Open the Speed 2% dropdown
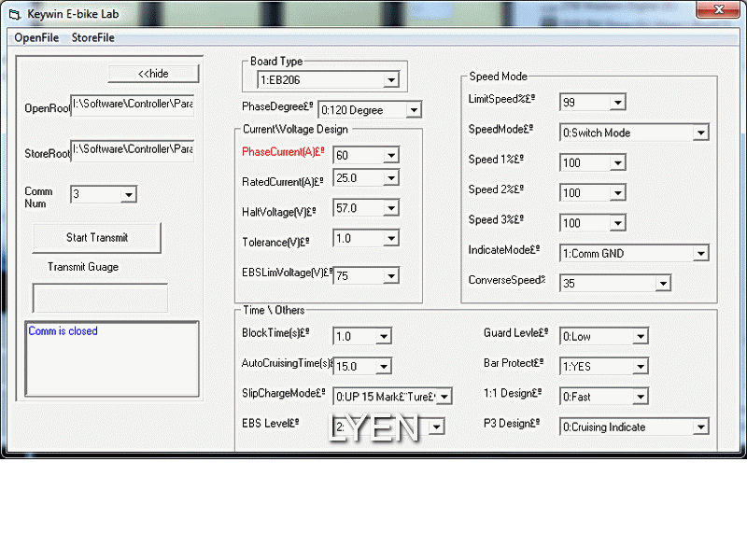This screenshot has width=747, height=560. pos(618,193)
